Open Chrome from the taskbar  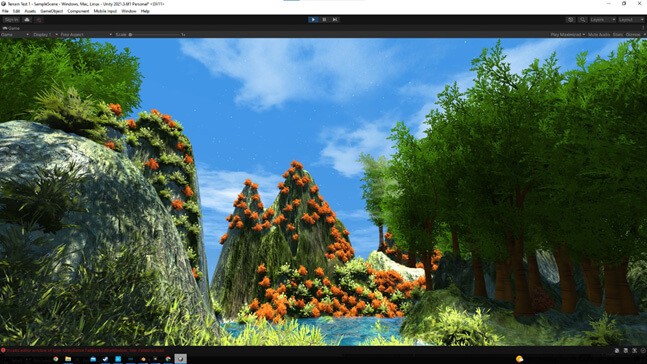pos(56,359)
